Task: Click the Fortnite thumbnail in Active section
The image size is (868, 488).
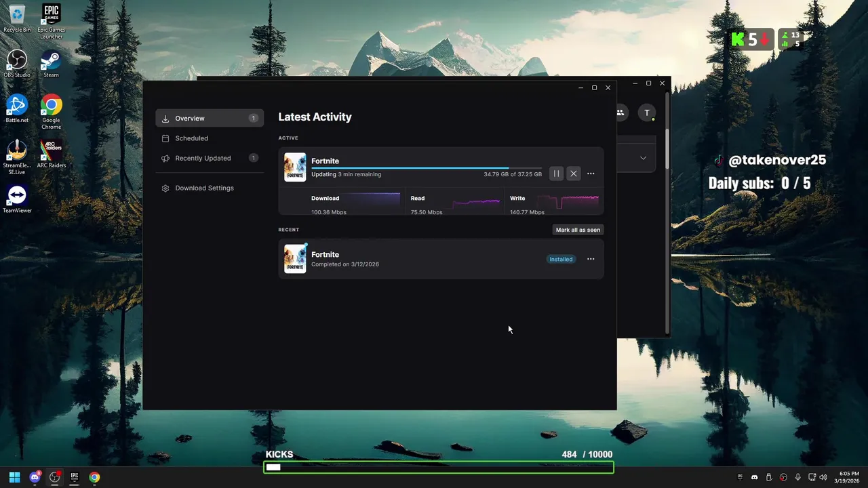Action: pyautogui.click(x=295, y=167)
